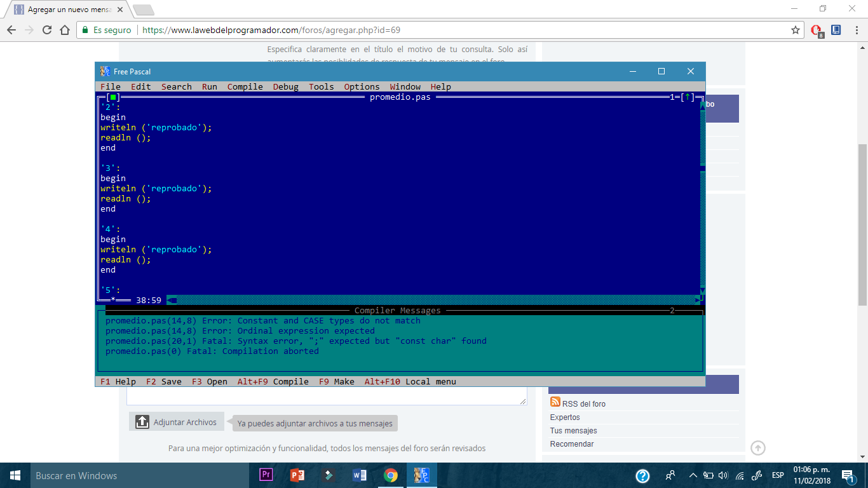Click the Compiler Messages window title
The height and width of the screenshot is (488, 868).
tap(398, 311)
